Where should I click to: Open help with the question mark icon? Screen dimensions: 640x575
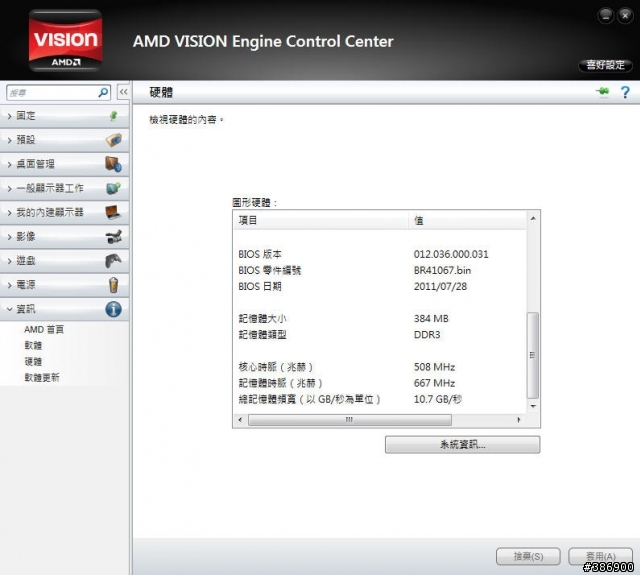point(625,92)
